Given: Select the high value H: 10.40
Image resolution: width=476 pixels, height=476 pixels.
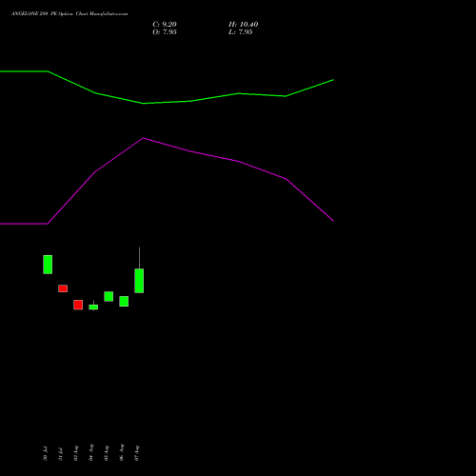Looking at the screenshot, I should pyautogui.click(x=244, y=25).
